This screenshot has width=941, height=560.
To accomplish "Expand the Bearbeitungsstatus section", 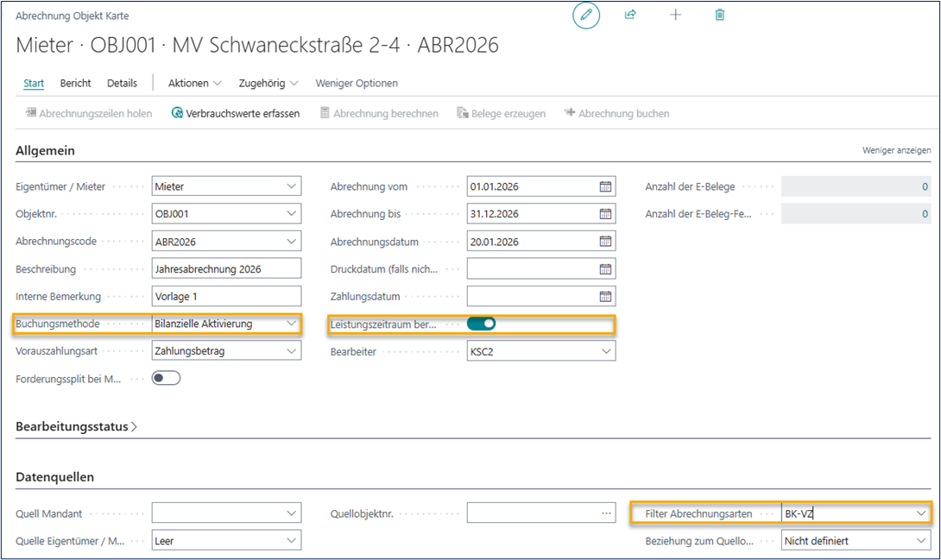I will (x=76, y=426).
